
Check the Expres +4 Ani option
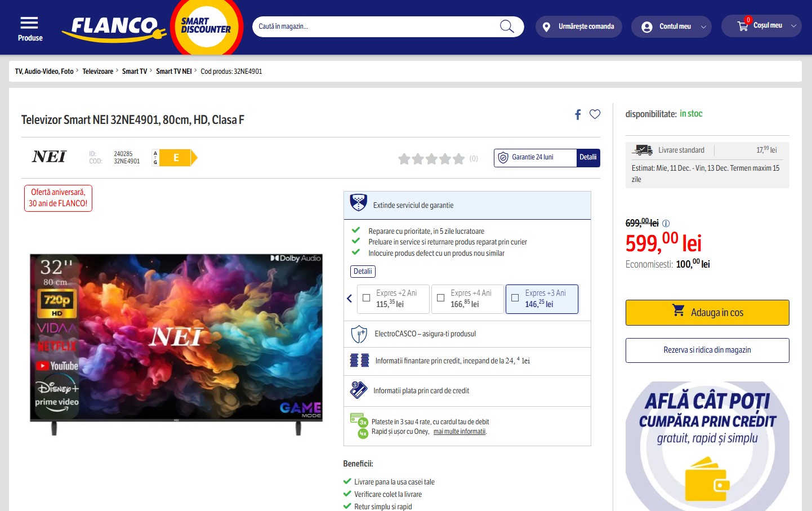click(x=441, y=298)
